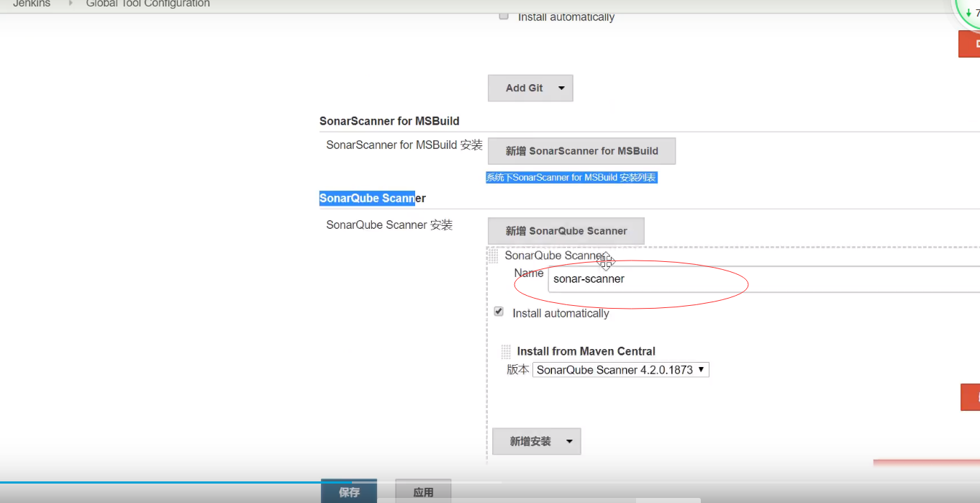Click the SonarQube Scanner 安装 label
This screenshot has width=980, height=503.
pyautogui.click(x=389, y=225)
